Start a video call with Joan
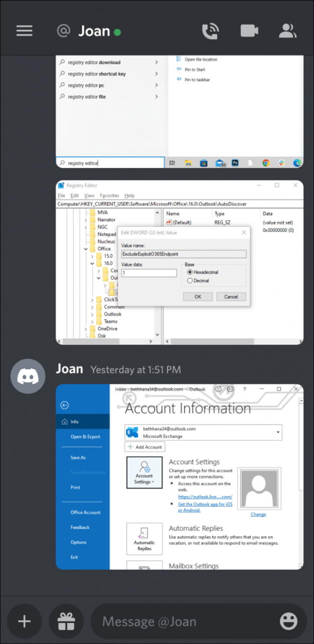Image resolution: width=314 pixels, height=644 pixels. [x=249, y=31]
